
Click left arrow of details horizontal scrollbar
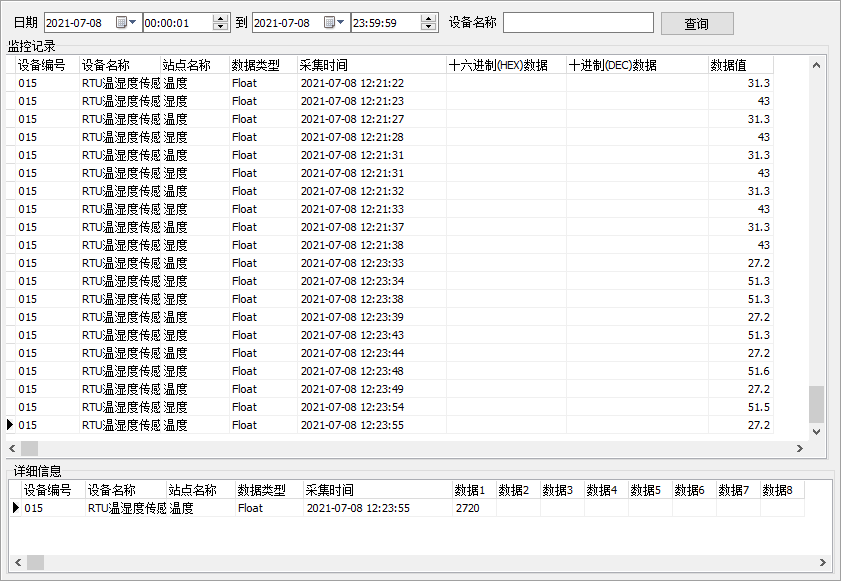18,562
